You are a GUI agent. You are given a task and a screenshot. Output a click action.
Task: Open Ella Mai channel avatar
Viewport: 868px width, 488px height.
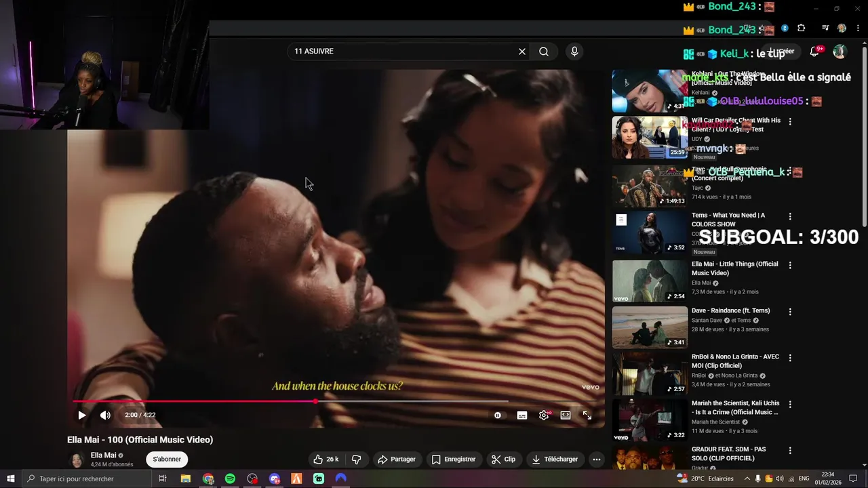pyautogui.click(x=77, y=460)
